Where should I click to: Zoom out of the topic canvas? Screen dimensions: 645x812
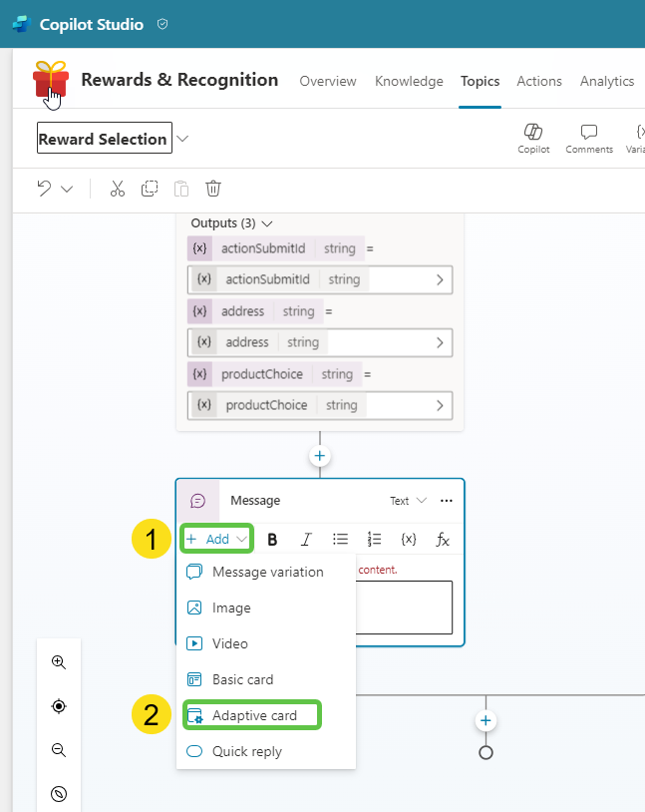pyautogui.click(x=58, y=750)
